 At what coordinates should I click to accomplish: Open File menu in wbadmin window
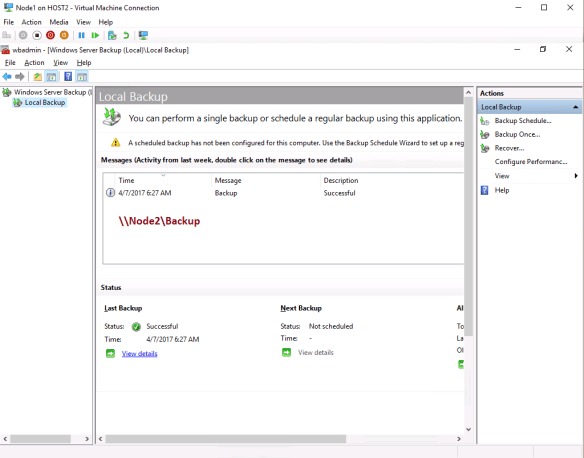10,63
